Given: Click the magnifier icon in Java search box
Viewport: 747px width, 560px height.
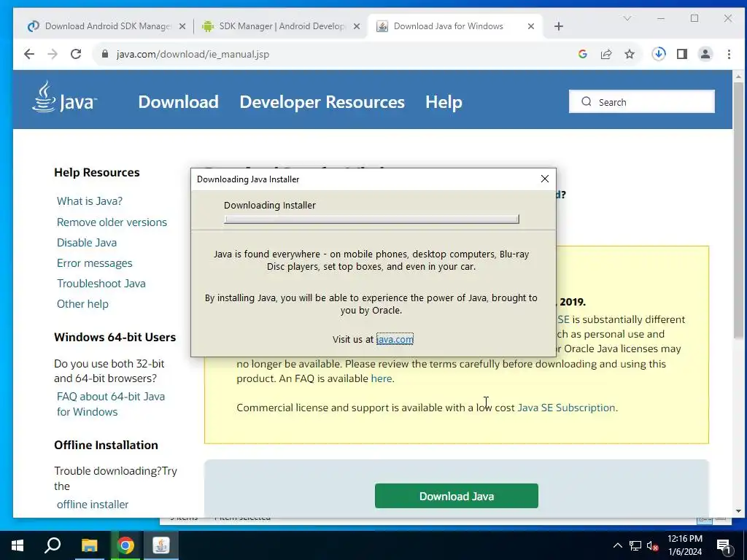Looking at the screenshot, I should [587, 102].
